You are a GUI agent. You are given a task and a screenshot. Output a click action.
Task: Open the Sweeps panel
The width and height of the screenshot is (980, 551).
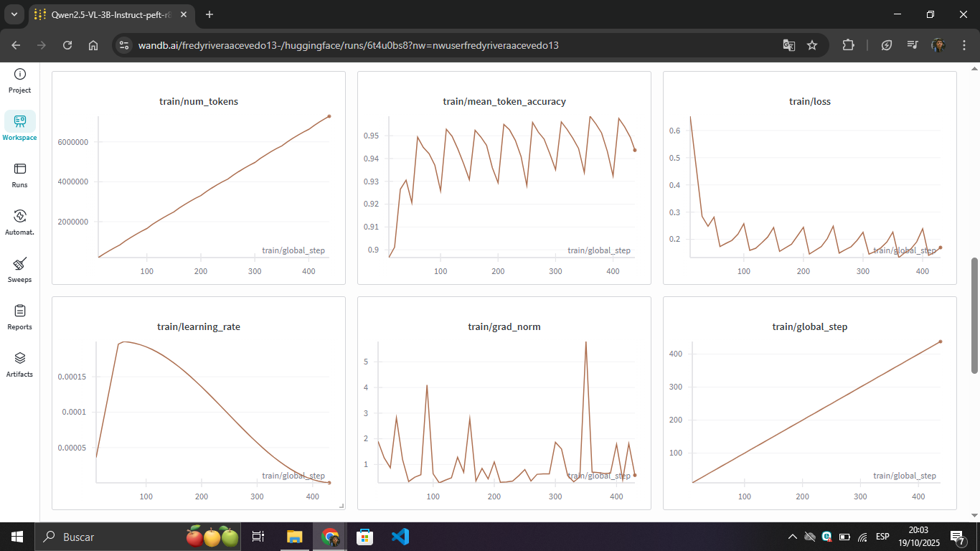tap(19, 267)
